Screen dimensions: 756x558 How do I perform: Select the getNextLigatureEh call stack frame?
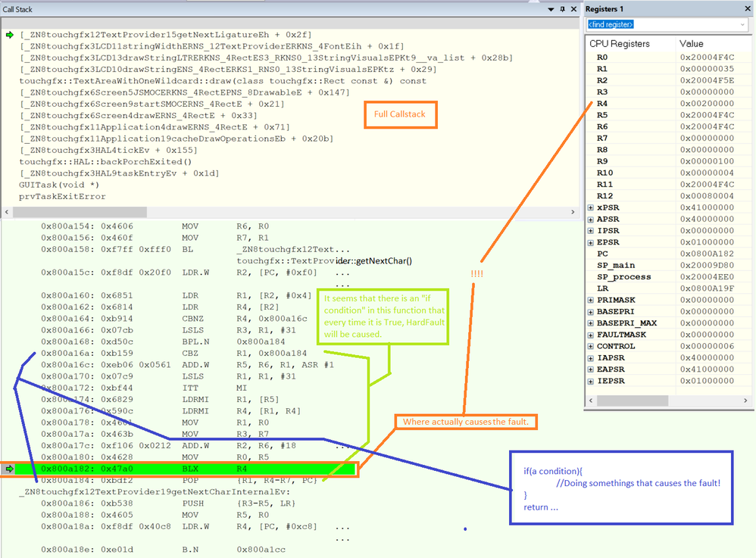165,35
